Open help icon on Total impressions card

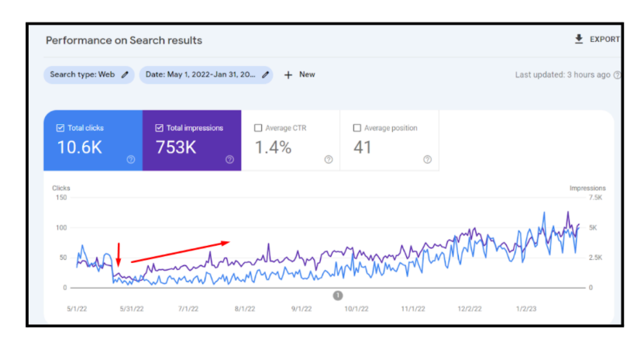[x=229, y=160]
